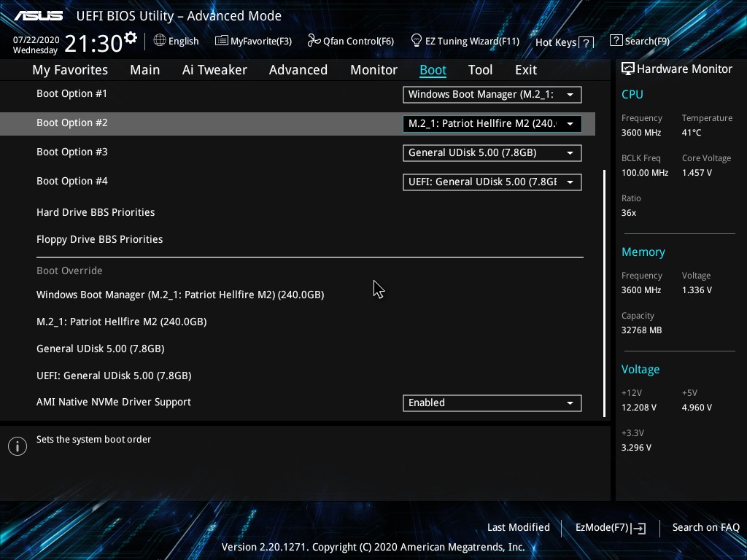Click the globe language icon
Image resolution: width=747 pixels, height=560 pixels.
[160, 41]
